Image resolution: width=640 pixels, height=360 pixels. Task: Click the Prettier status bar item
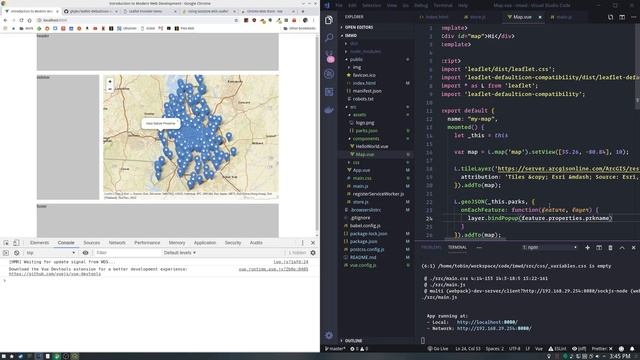coord(602,349)
